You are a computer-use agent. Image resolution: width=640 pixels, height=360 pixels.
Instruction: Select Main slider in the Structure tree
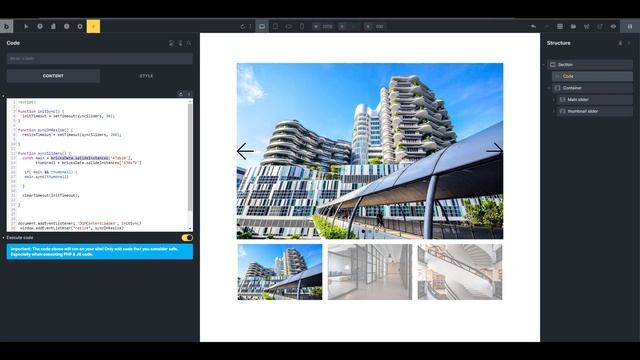(x=595, y=100)
